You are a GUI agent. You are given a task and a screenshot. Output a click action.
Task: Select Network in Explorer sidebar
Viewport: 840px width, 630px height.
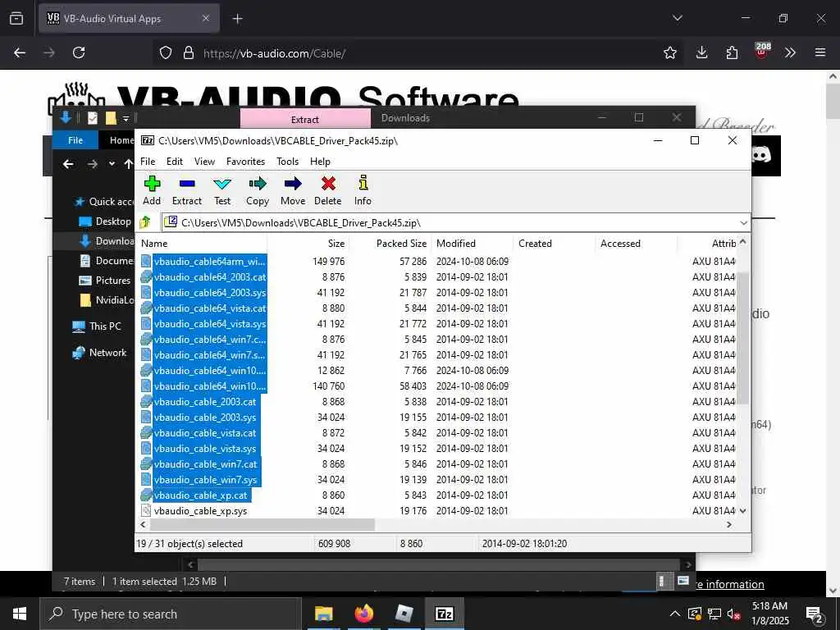tap(100, 353)
